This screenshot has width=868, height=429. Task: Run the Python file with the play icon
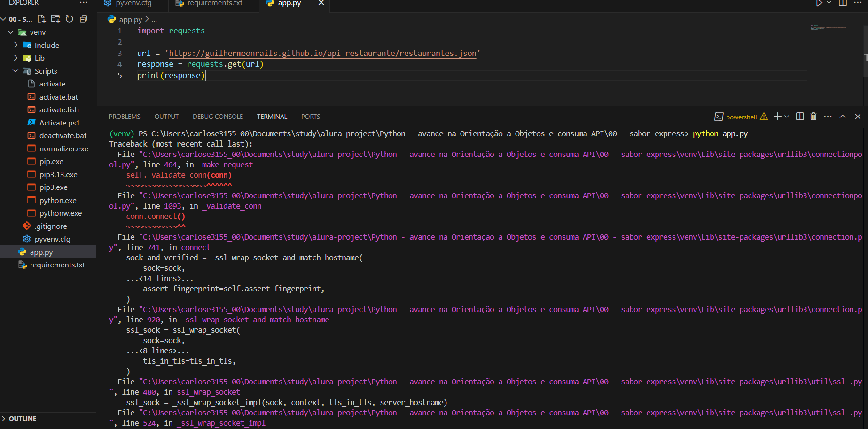point(819,3)
